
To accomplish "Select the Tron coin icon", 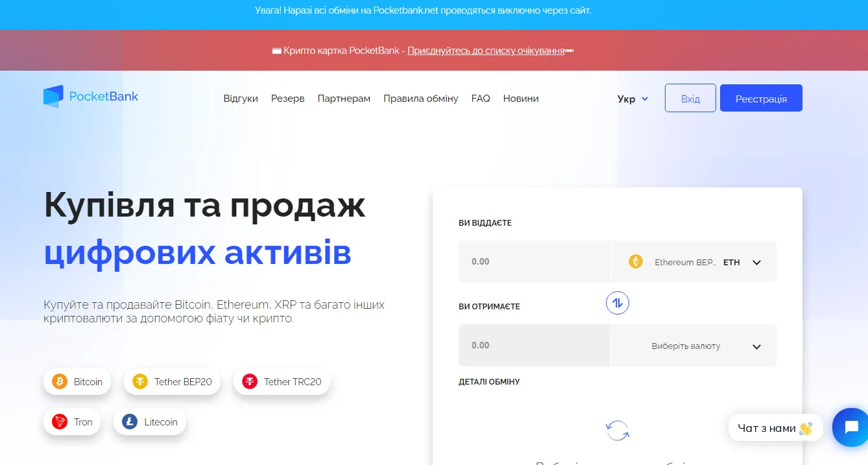I will pyautogui.click(x=59, y=422).
